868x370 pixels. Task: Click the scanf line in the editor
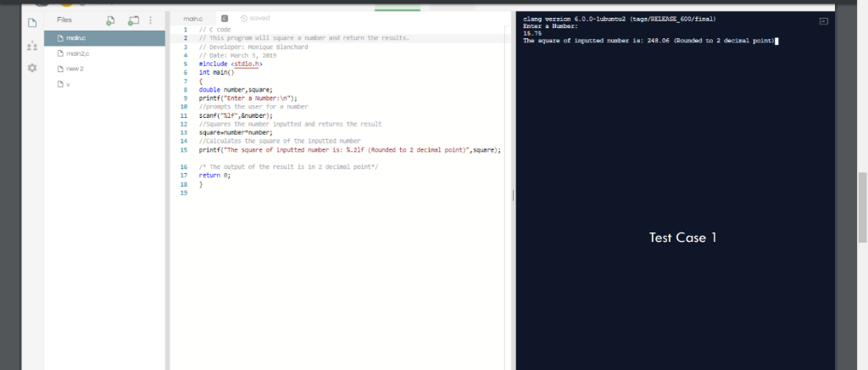(236, 115)
